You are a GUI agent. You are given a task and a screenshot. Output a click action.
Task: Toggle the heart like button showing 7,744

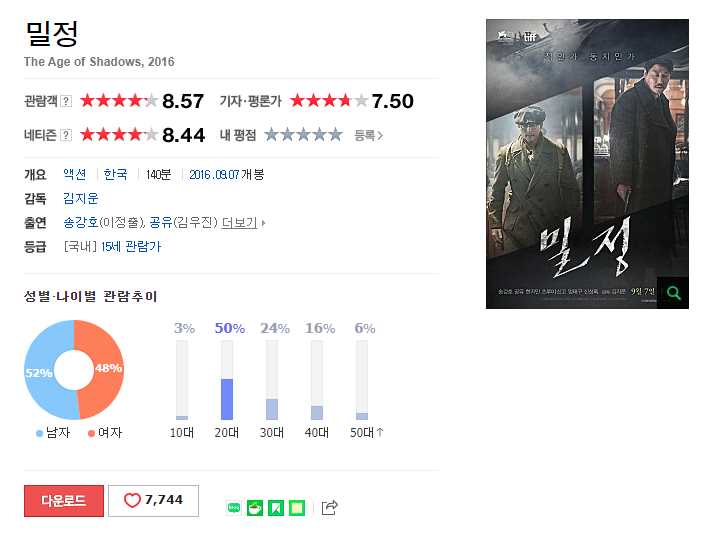(153, 501)
